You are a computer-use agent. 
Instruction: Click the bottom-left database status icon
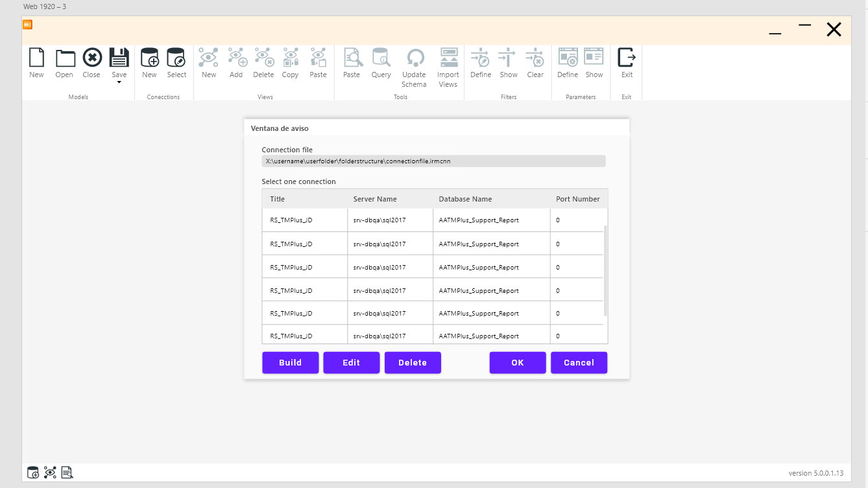click(33, 472)
